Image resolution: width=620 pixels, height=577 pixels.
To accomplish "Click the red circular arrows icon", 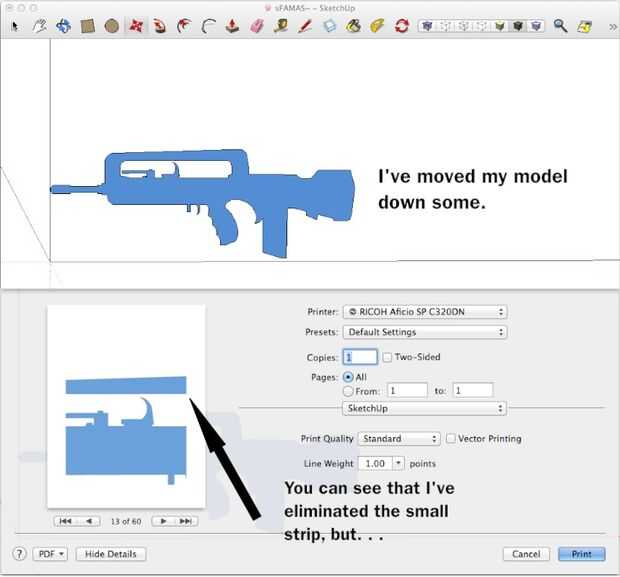I will [402, 26].
